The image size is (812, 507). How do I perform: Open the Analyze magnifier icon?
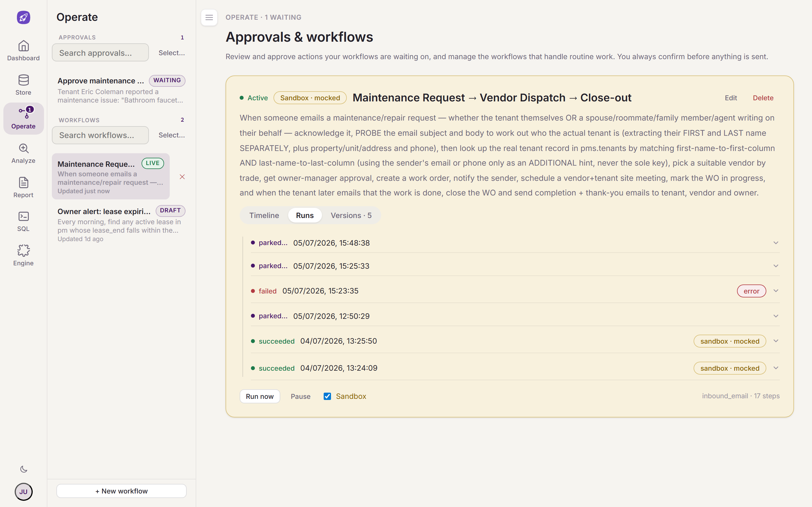[23, 148]
